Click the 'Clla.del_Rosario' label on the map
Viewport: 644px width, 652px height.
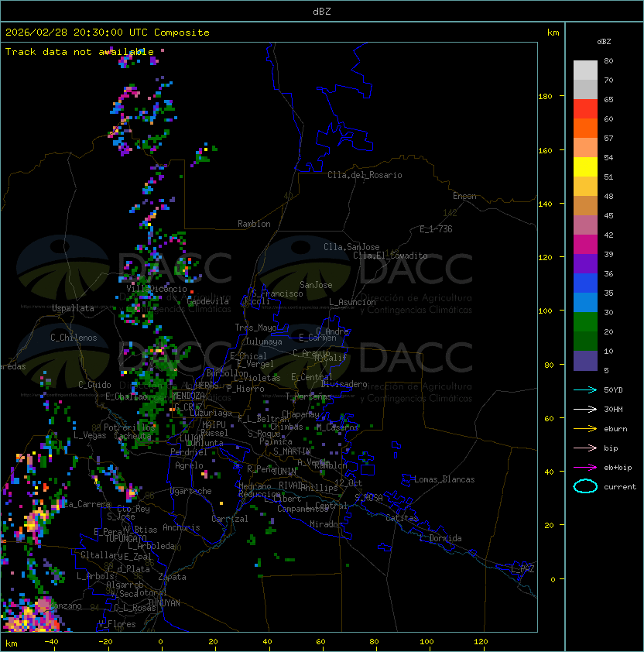point(365,175)
